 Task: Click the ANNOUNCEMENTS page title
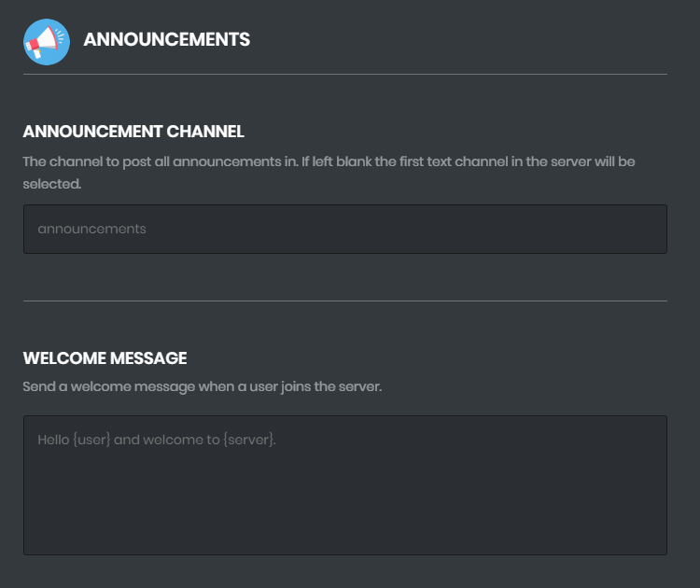166,39
